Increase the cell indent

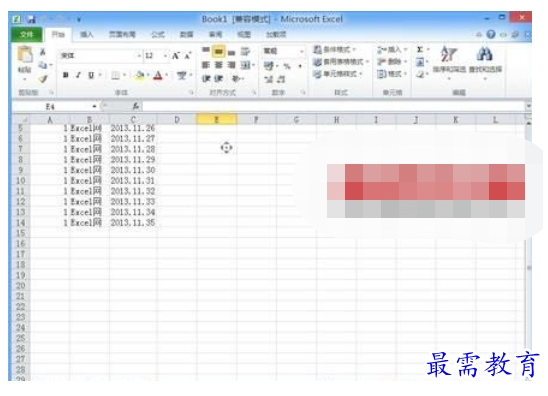218,79
